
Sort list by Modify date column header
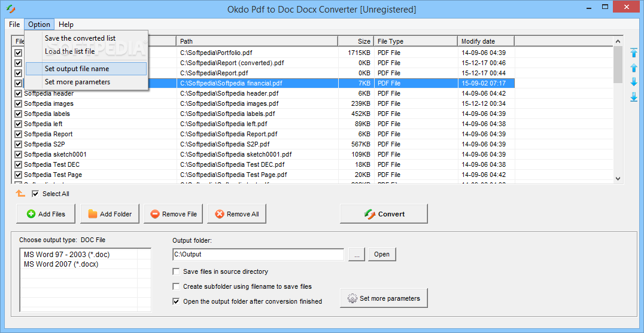(486, 41)
